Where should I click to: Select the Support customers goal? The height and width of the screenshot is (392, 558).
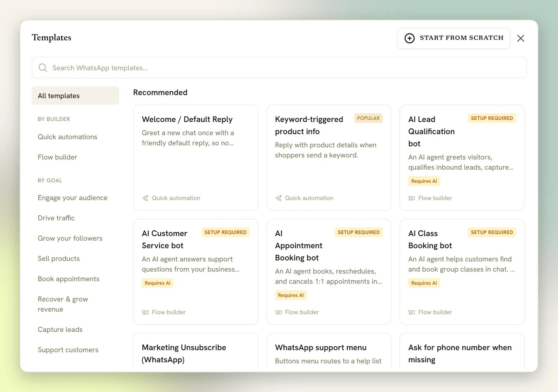(x=68, y=350)
